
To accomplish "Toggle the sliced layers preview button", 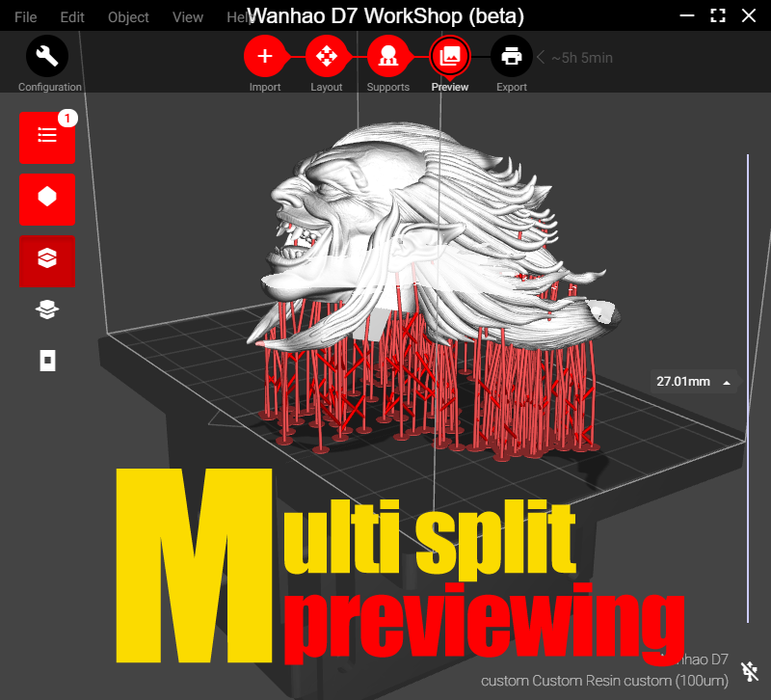I will [47, 259].
